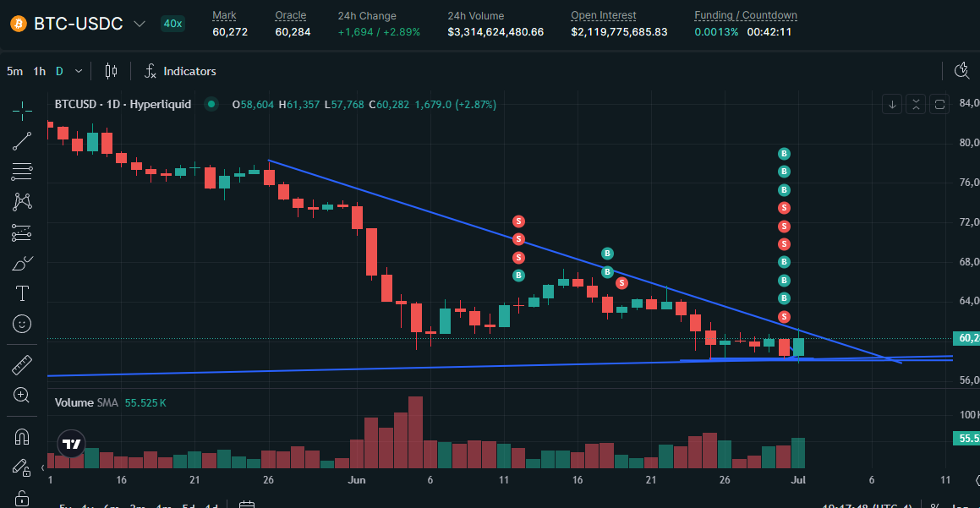This screenshot has height=508, width=980.
Task: Switch to 5m timeframe
Action: pyautogui.click(x=14, y=71)
